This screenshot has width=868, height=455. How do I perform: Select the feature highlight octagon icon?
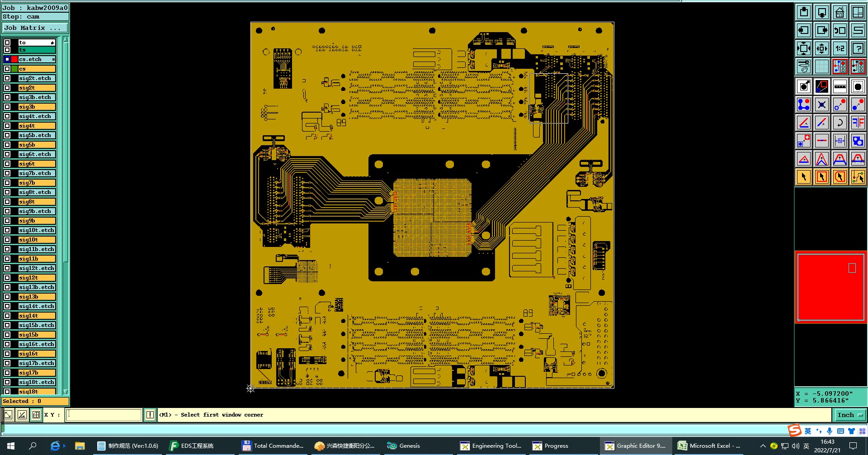pyautogui.click(x=858, y=86)
